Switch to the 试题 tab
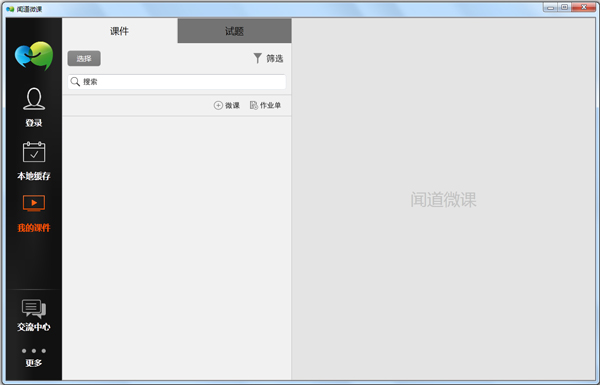 234,31
